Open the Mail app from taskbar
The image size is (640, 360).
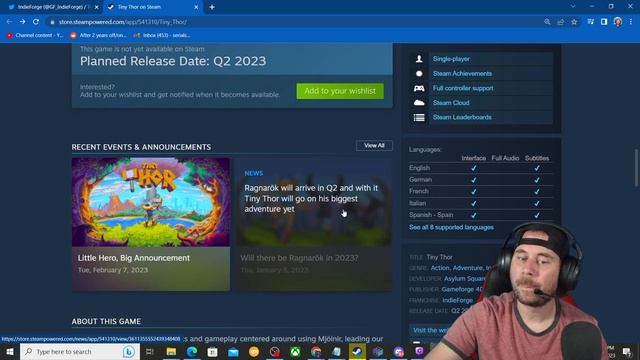(233, 351)
